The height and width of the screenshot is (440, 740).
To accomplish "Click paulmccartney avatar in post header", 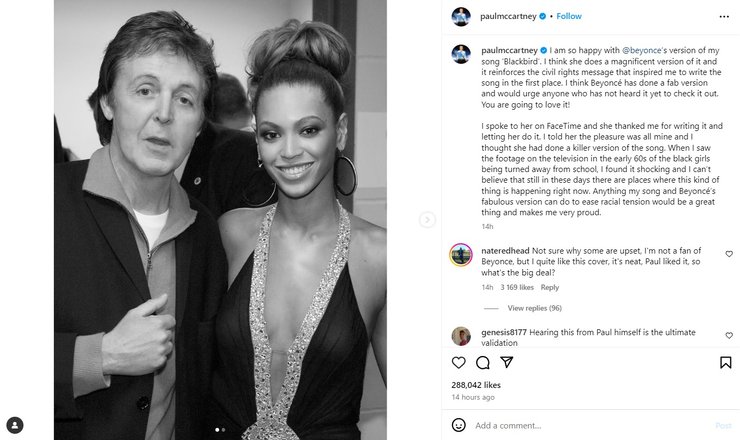I will [x=460, y=17].
